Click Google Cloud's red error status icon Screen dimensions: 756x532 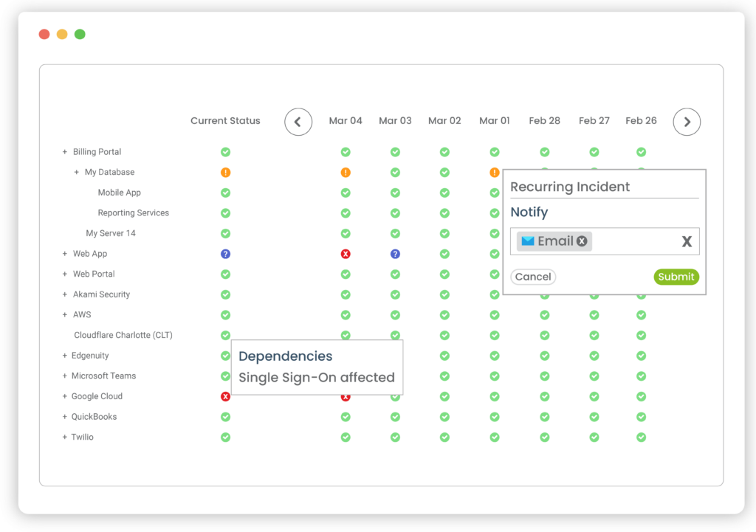(x=225, y=396)
